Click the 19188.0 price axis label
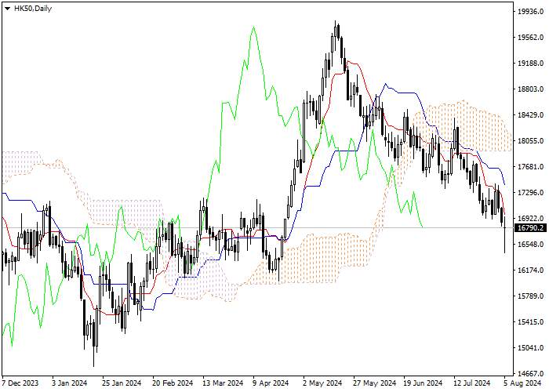549x392 pixels. coord(530,64)
